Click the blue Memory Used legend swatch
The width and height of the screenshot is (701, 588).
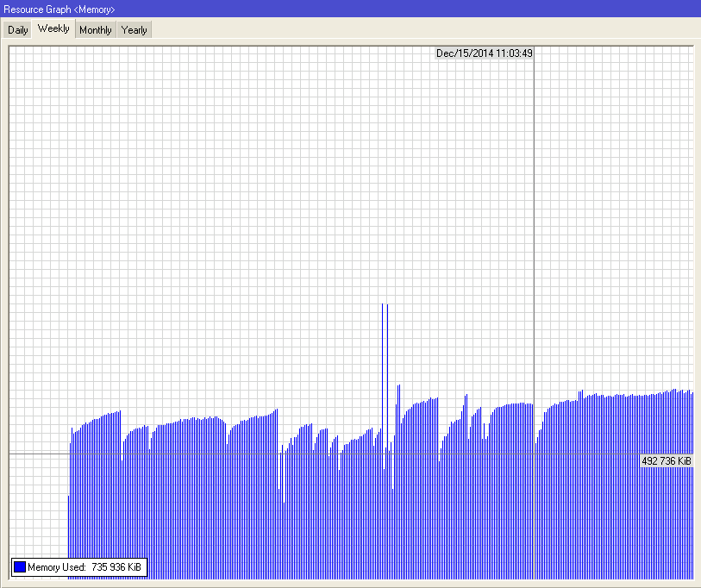(20, 567)
